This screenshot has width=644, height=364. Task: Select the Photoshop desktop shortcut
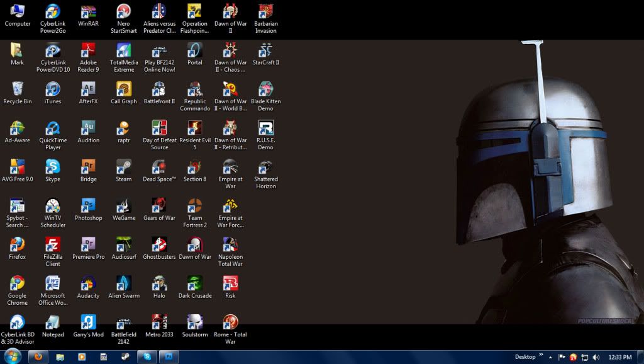pyautogui.click(x=88, y=210)
